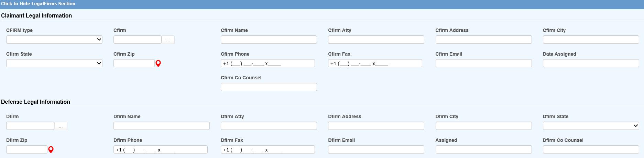This screenshot has height=158, width=644.
Task: Open the Dfirm lookup ellipsis button
Action: 61,126
